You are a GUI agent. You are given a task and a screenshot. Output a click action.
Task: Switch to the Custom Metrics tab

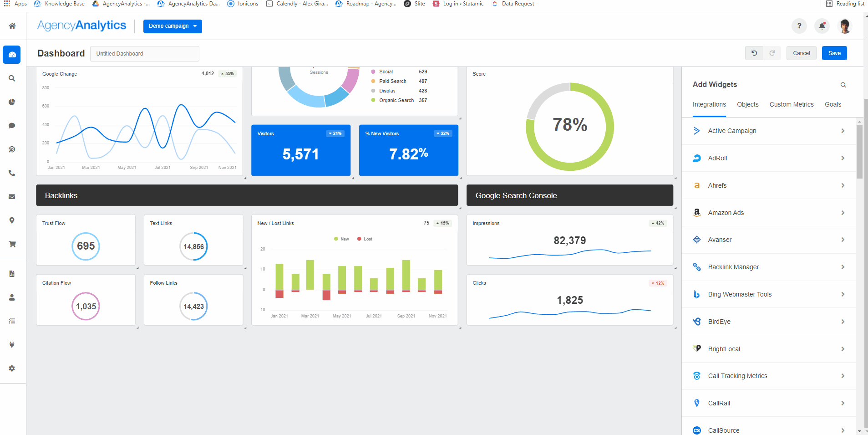click(792, 104)
